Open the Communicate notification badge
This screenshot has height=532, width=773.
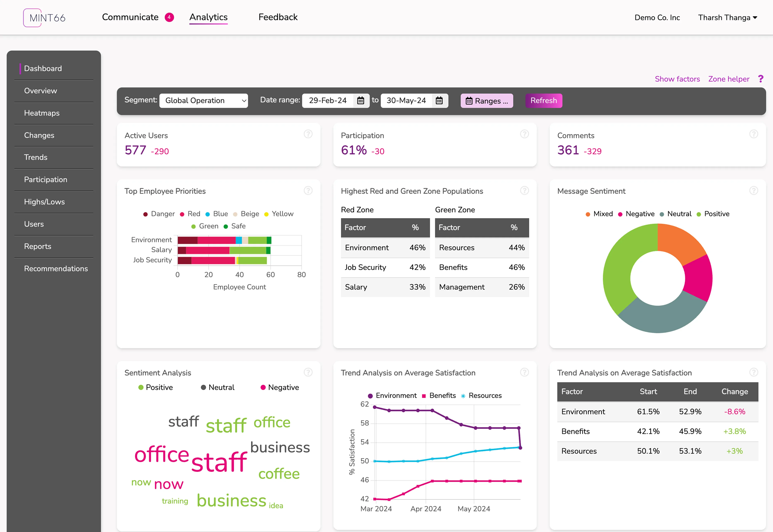(169, 17)
